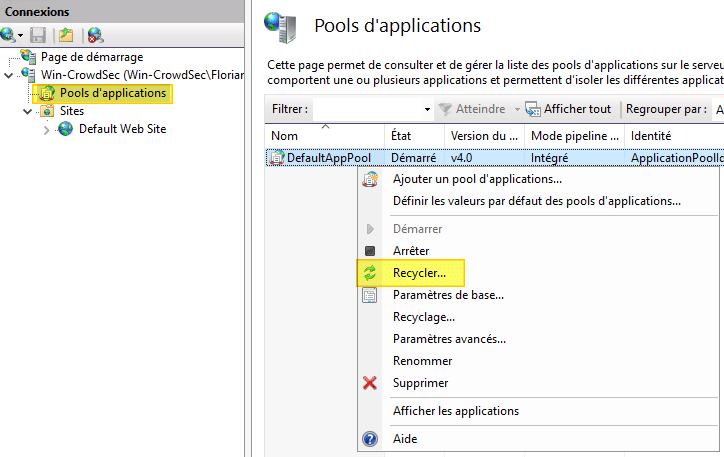The width and height of the screenshot is (724, 457).
Task: Click the Save connections toolbar icon
Action: point(38,35)
